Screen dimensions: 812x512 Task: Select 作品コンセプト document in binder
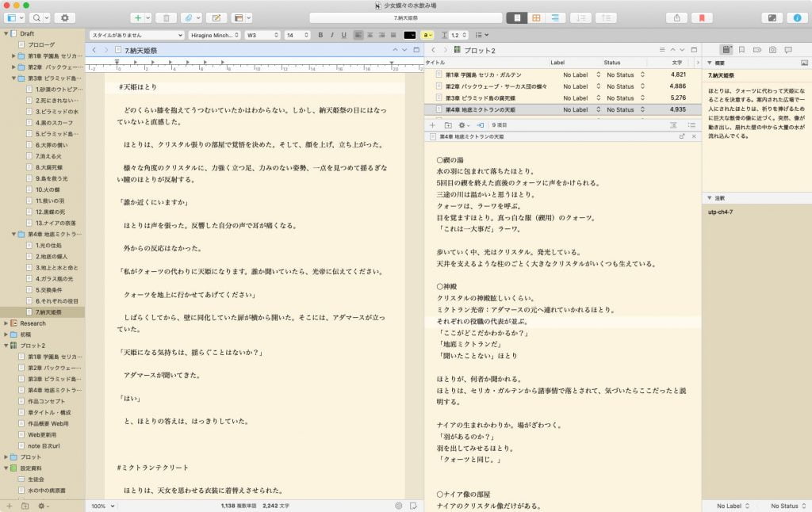point(46,401)
